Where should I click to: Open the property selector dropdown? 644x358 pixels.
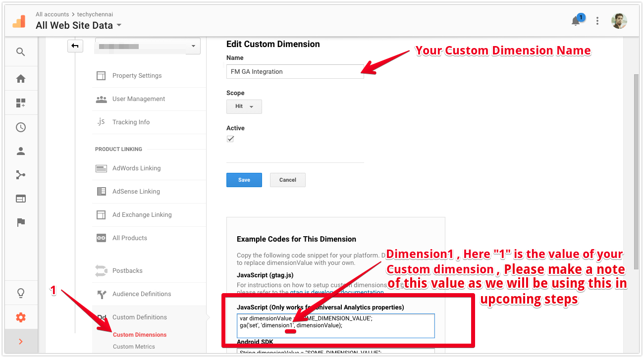point(148,46)
